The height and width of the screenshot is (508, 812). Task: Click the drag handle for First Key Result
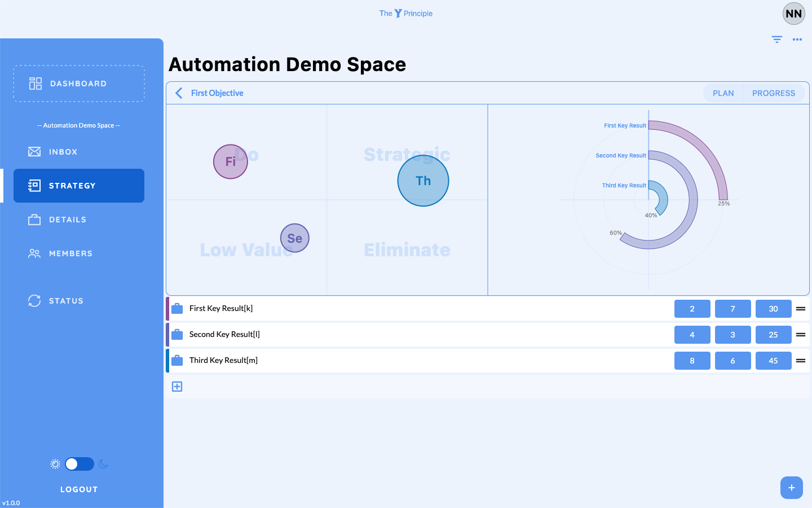800,309
